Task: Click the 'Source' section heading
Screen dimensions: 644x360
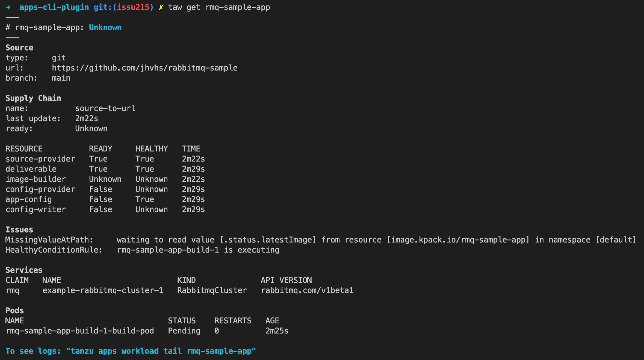Action: click(x=19, y=48)
